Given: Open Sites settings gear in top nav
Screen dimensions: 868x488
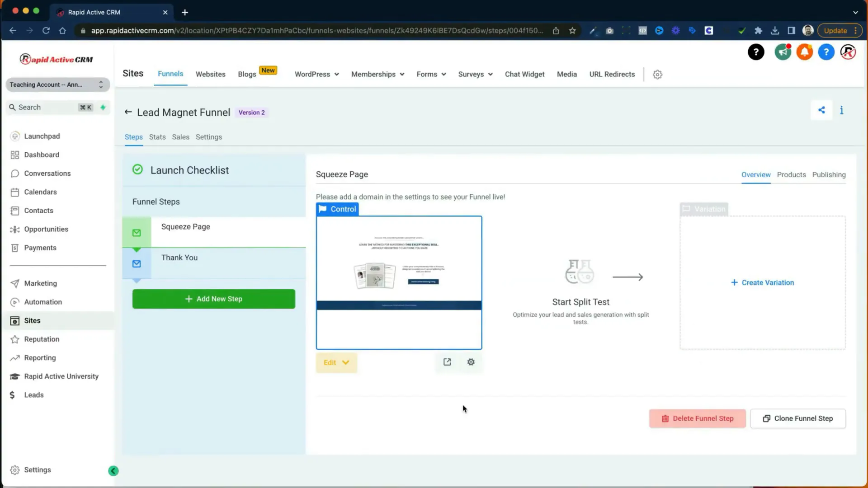Looking at the screenshot, I should coord(657,75).
